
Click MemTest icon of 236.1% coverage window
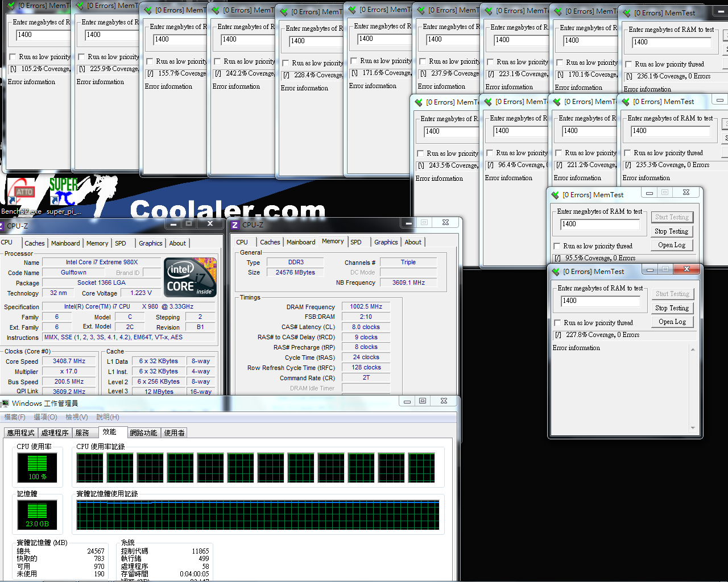coord(627,13)
